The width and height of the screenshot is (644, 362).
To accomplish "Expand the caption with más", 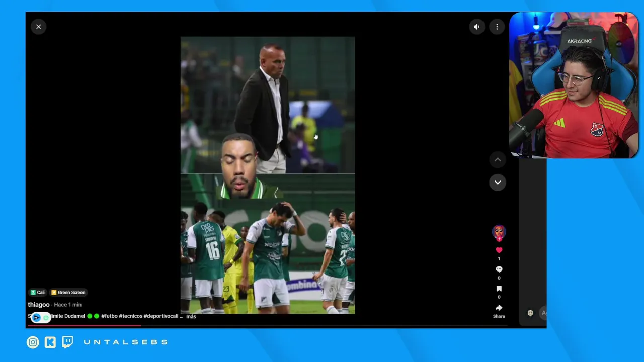I will [191, 316].
